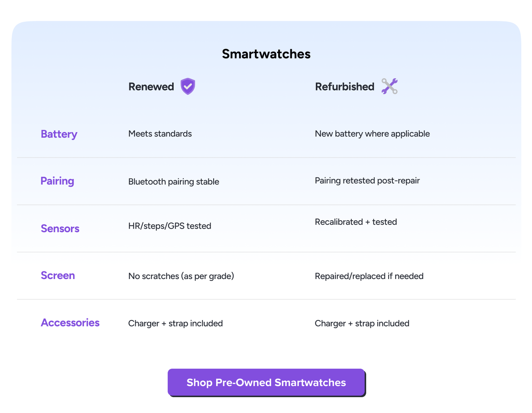Select the Renewed column header
The width and height of the screenshot is (532, 413).
coord(151,87)
